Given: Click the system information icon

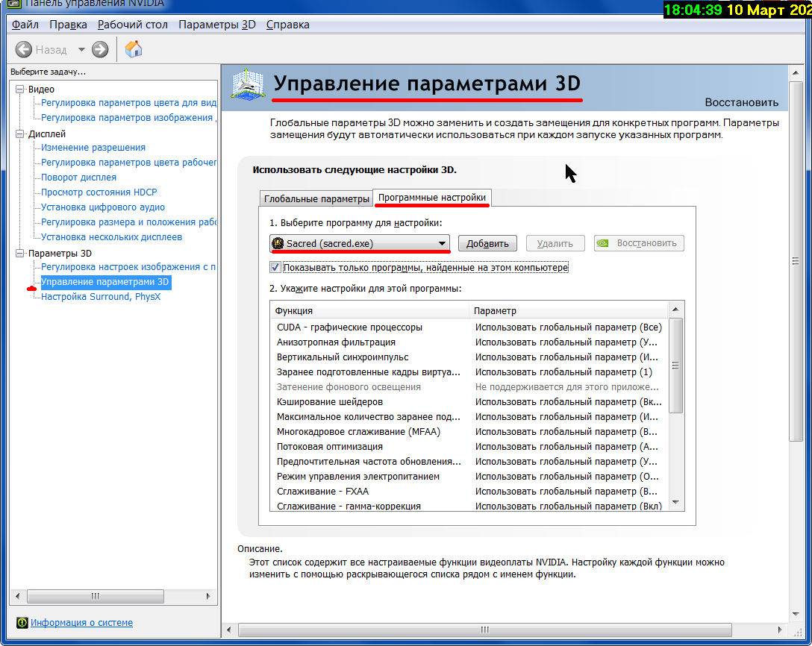Looking at the screenshot, I should 22,623.
